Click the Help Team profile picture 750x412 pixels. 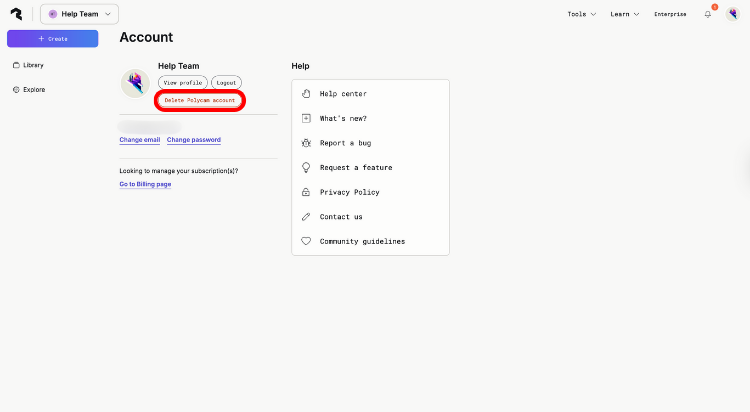pos(135,83)
